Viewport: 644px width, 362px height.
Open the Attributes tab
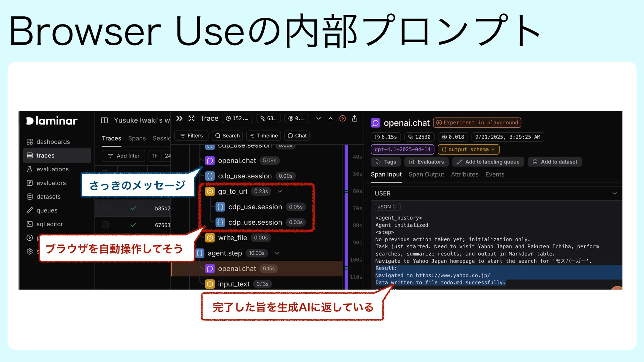465,175
